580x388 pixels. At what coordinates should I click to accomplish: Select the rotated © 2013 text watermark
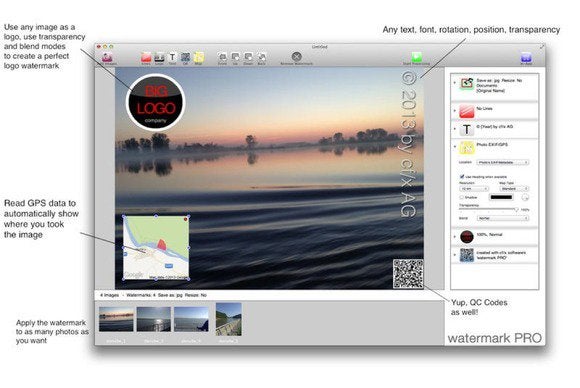coord(408,144)
